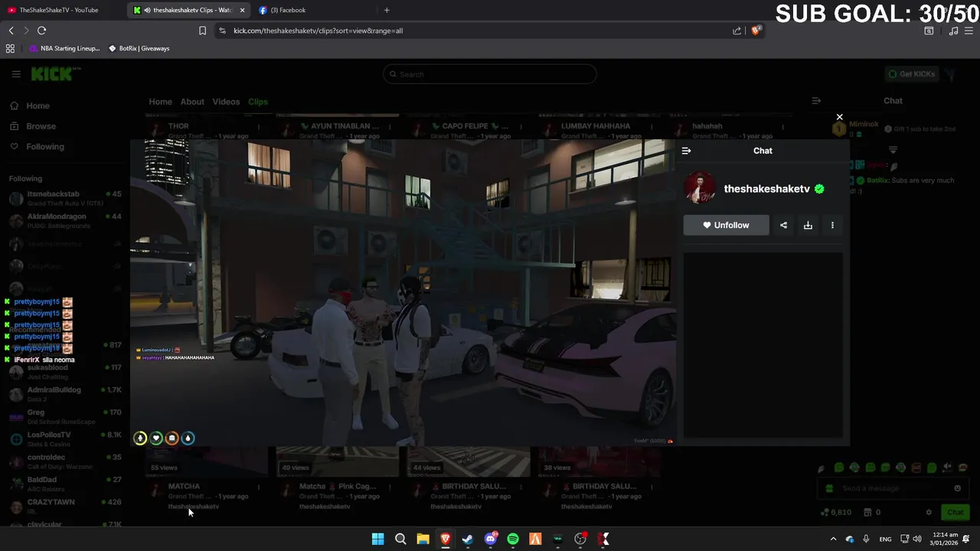This screenshot has width=980, height=551.
Task: Share this clip
Action: click(783, 225)
